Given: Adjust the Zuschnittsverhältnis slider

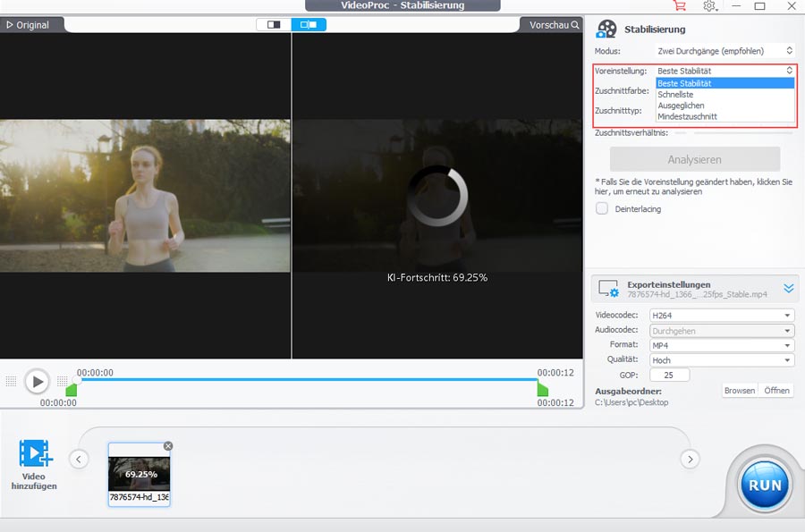Looking at the screenshot, I should tap(734, 133).
